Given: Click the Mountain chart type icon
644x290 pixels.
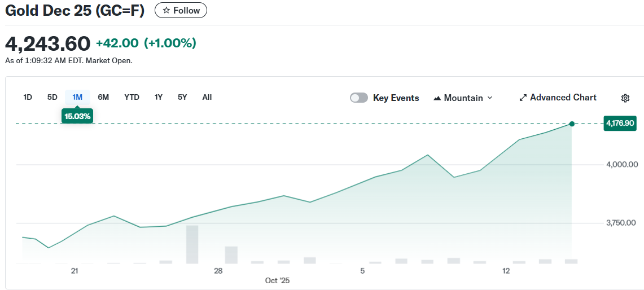Looking at the screenshot, I should coord(437,98).
